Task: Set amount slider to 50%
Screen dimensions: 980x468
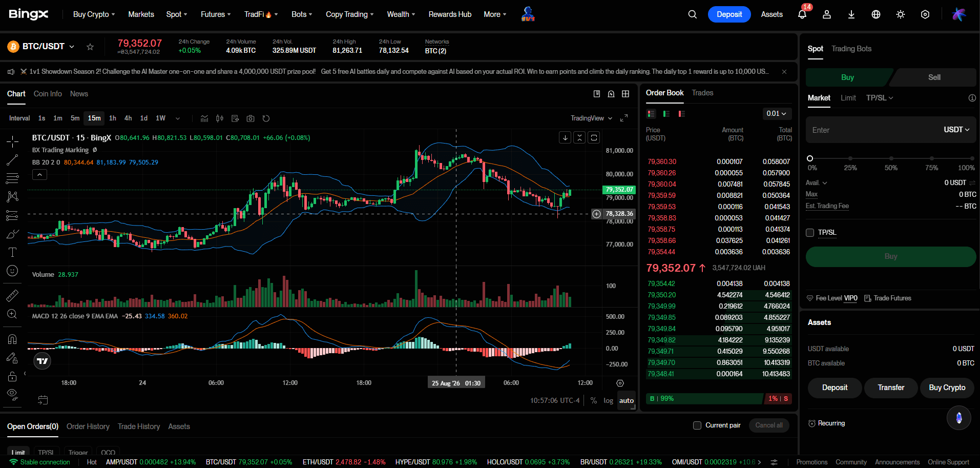Action: pyautogui.click(x=891, y=158)
